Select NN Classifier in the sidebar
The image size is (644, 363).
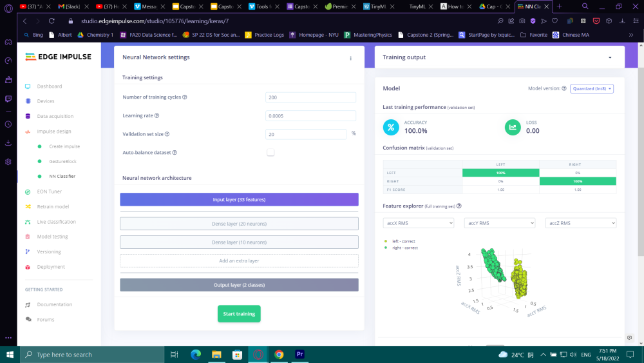click(62, 176)
